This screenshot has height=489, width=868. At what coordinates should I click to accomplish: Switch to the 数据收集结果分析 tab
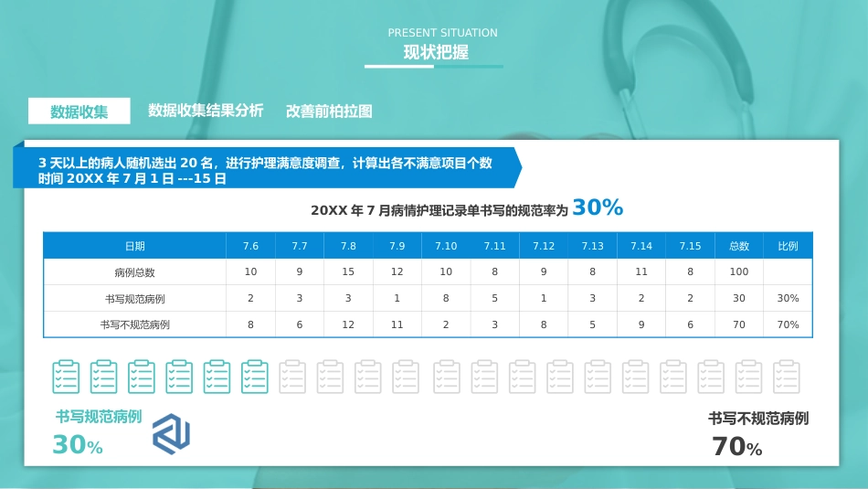click(206, 111)
